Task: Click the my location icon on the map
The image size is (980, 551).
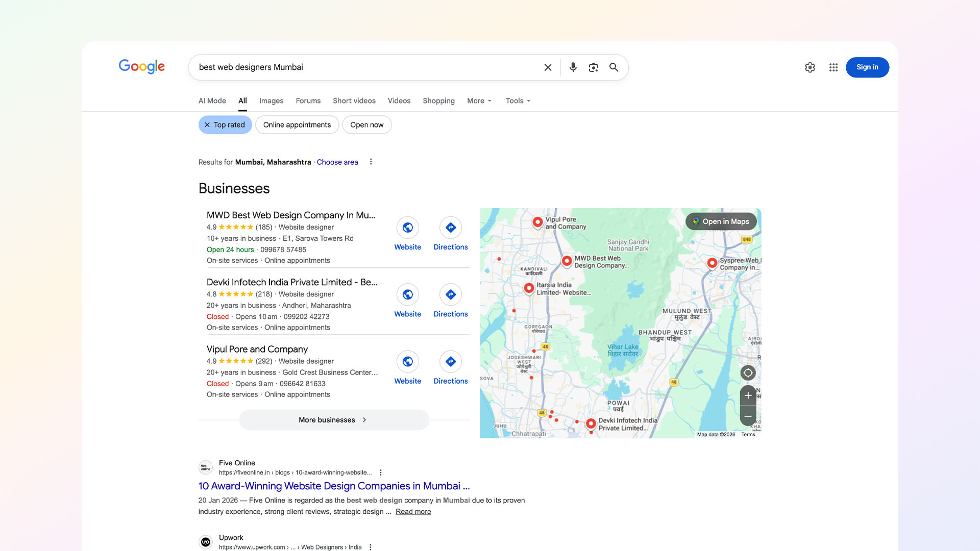Action: tap(748, 372)
